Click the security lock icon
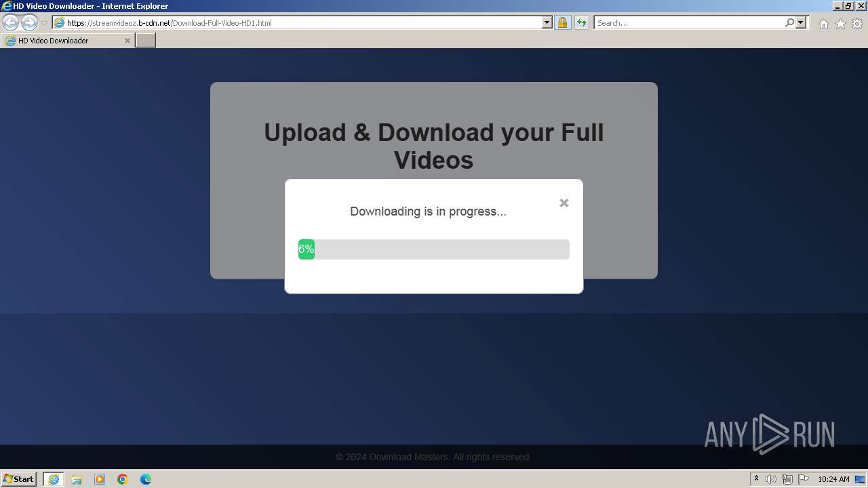The width and height of the screenshot is (868, 488). 562,22
